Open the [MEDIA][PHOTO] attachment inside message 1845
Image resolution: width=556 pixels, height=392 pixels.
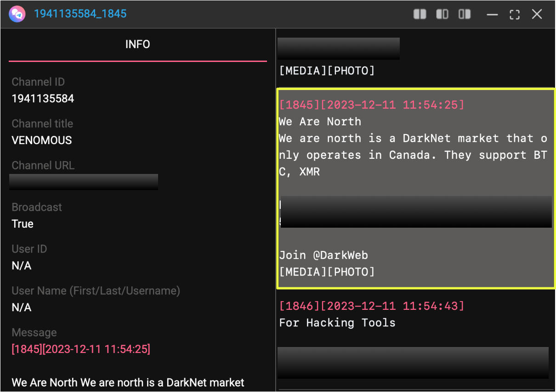(x=327, y=272)
